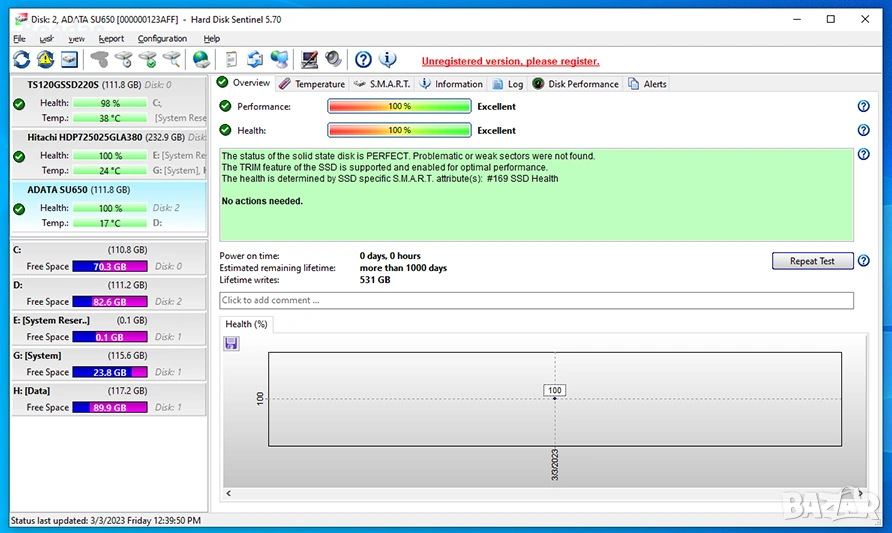Switch to the S.M.A.R.T. tab
Image resolution: width=892 pixels, height=533 pixels.
[382, 84]
